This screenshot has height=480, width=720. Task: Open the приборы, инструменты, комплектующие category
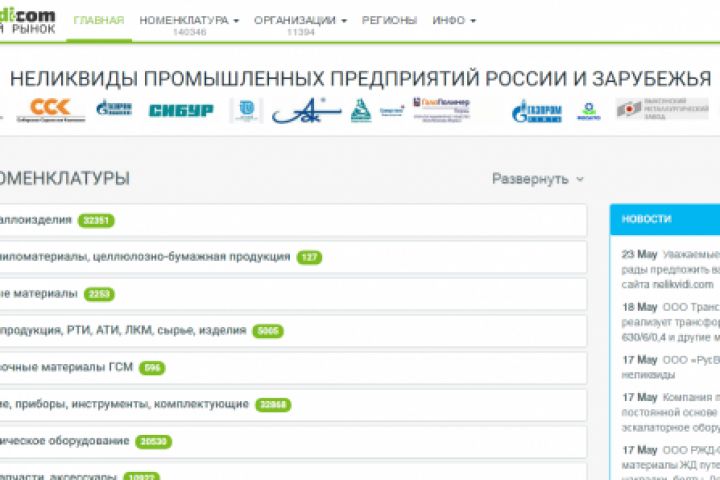[x=293, y=405]
